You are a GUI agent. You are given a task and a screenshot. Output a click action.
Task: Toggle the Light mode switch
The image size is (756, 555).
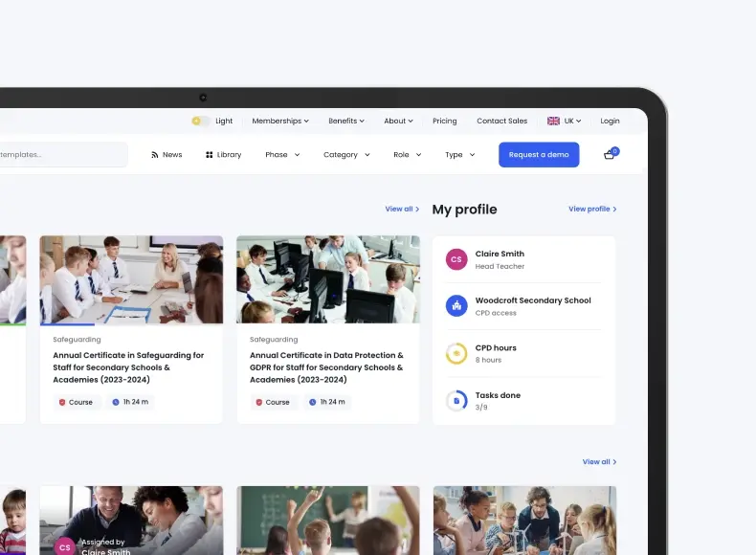click(x=200, y=122)
